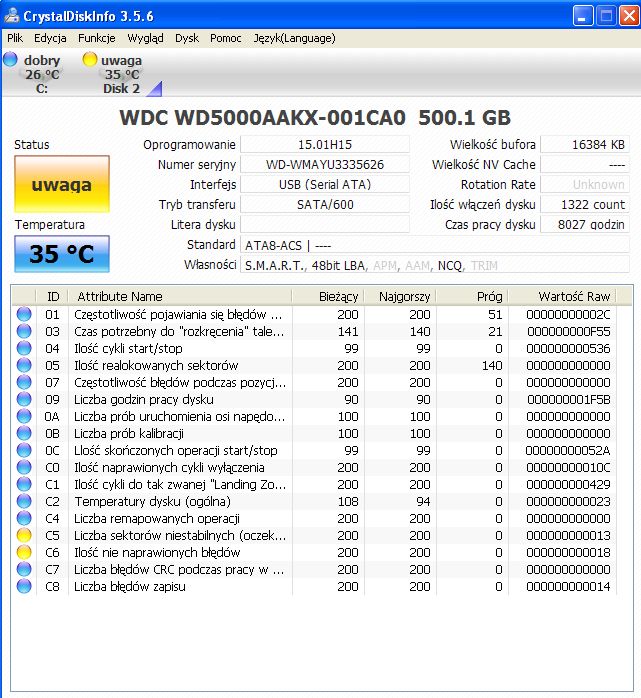Click the status icon of attribute 05
641x698 pixels.
(x=24, y=365)
